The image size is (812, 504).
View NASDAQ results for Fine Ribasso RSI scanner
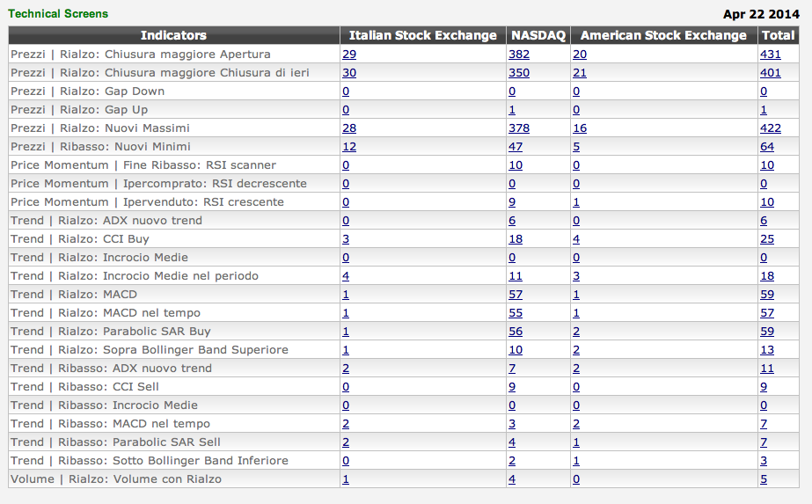tap(516, 165)
